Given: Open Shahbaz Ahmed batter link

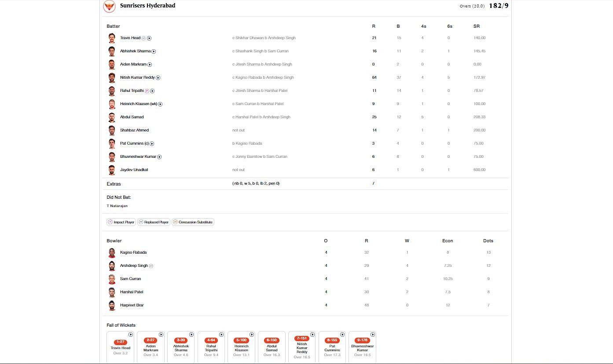Looking at the screenshot, I should (x=134, y=130).
